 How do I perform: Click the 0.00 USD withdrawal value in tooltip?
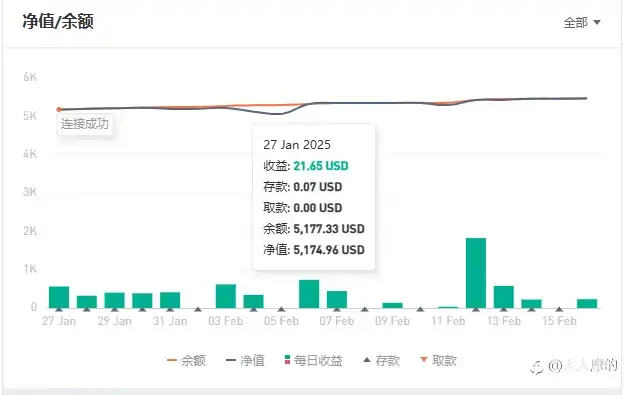pyautogui.click(x=318, y=208)
